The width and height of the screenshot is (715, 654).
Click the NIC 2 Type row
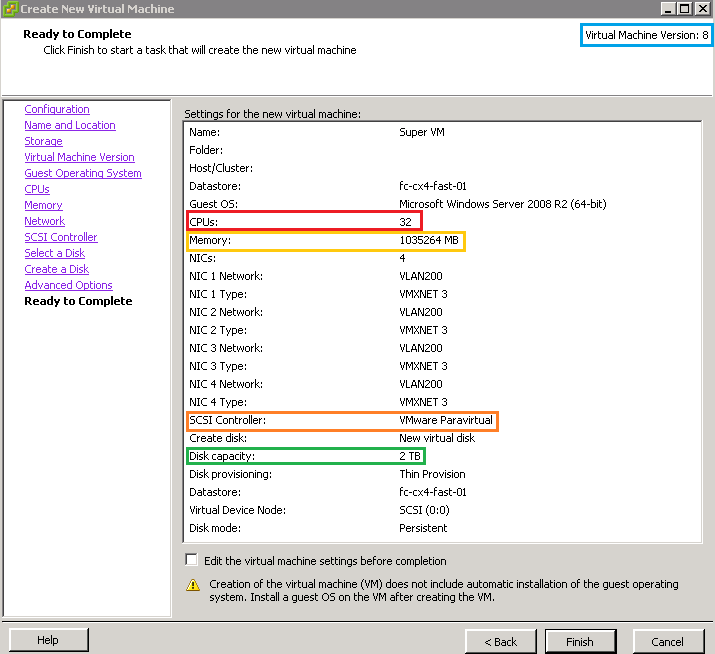click(x=318, y=330)
